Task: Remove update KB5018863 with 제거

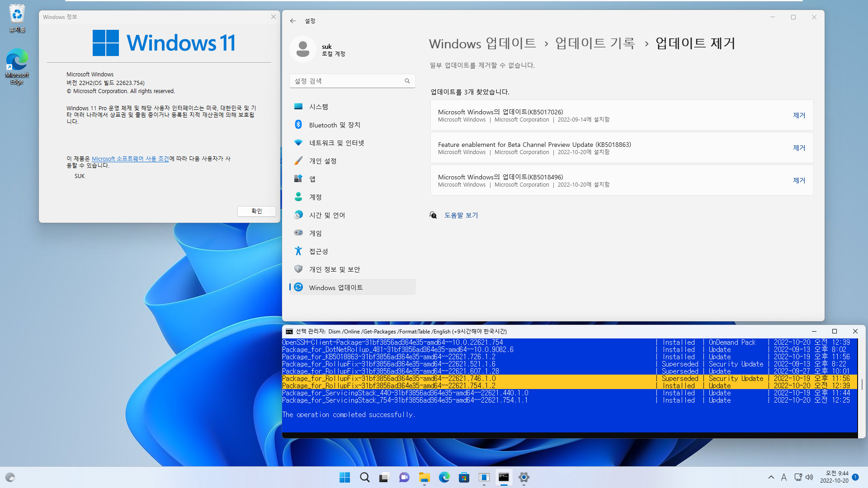Action: [799, 148]
